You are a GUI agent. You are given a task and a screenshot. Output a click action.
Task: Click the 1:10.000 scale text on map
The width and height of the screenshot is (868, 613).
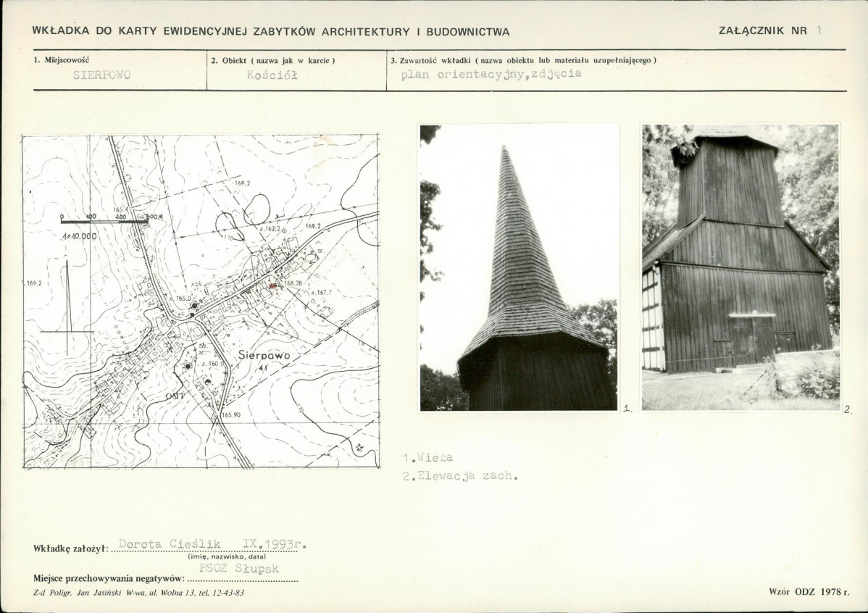tap(79, 237)
